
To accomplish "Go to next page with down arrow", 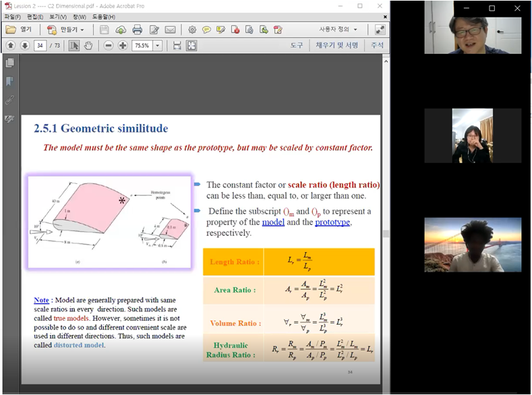I will 24,45.
